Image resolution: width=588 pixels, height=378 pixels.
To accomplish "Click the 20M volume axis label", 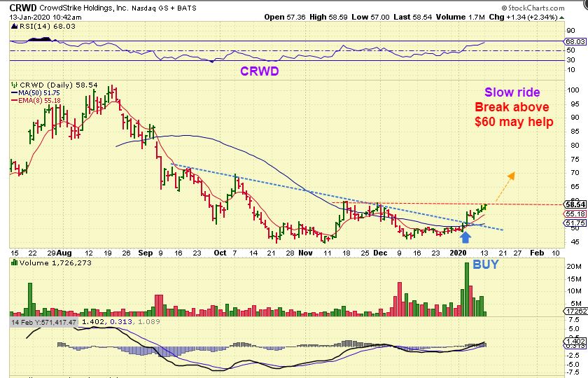I will tap(574, 266).
